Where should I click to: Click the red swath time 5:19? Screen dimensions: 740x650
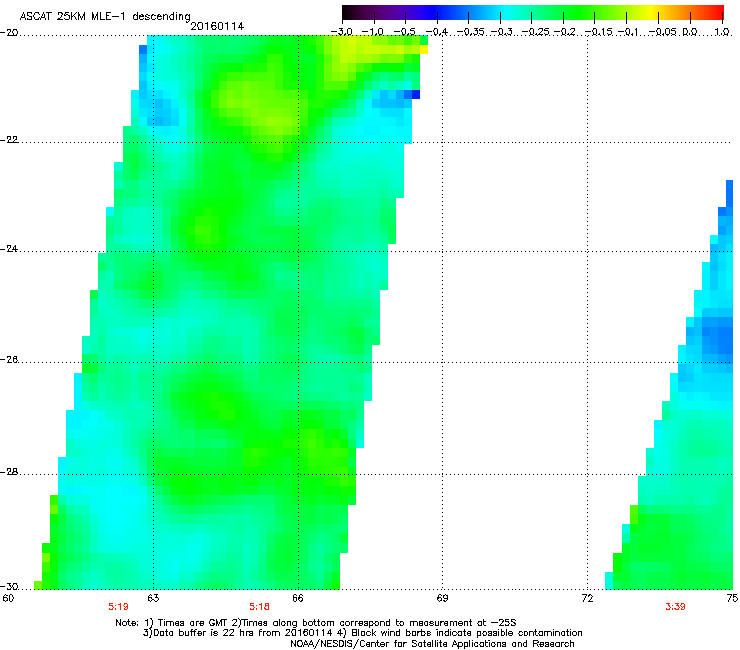[x=118, y=607]
